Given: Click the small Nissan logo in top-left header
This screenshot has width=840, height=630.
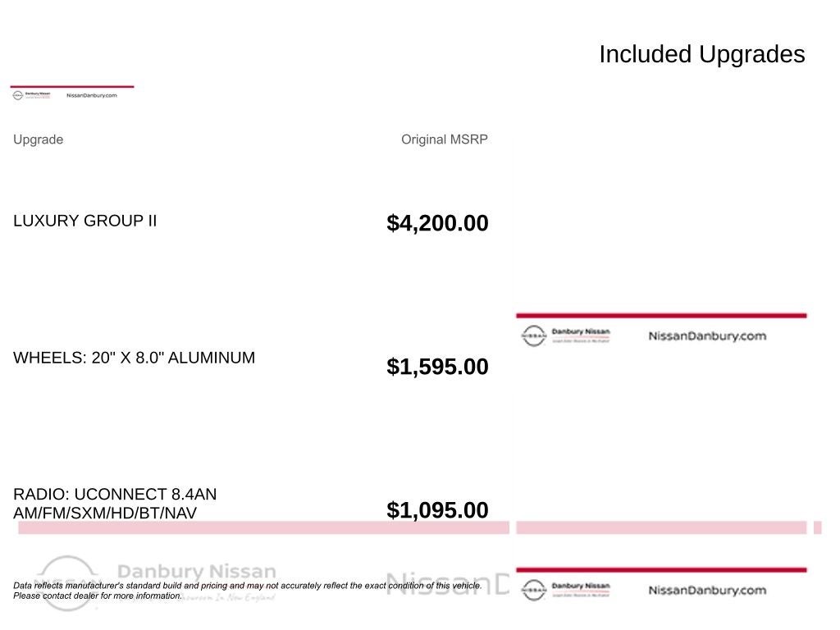Looking at the screenshot, I should click(x=18, y=95).
